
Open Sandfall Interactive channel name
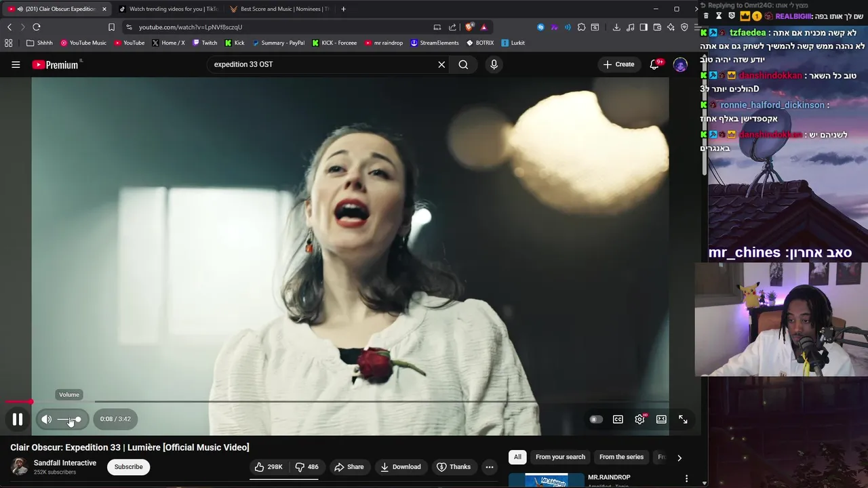pos(65,463)
